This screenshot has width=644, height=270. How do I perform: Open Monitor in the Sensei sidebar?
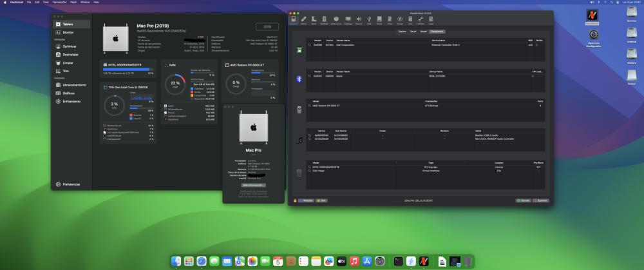71,32
